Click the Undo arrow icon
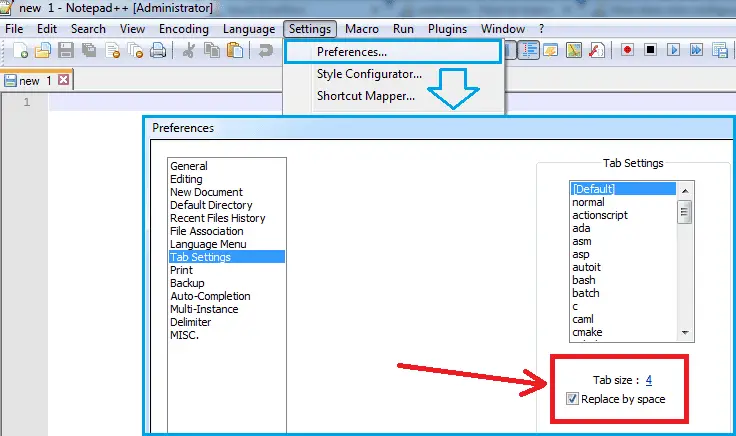 coord(266,50)
